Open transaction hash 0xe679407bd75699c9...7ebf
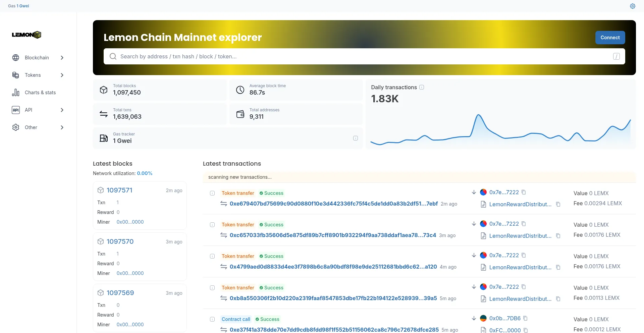Image resolution: width=644 pixels, height=333 pixels. click(x=334, y=204)
